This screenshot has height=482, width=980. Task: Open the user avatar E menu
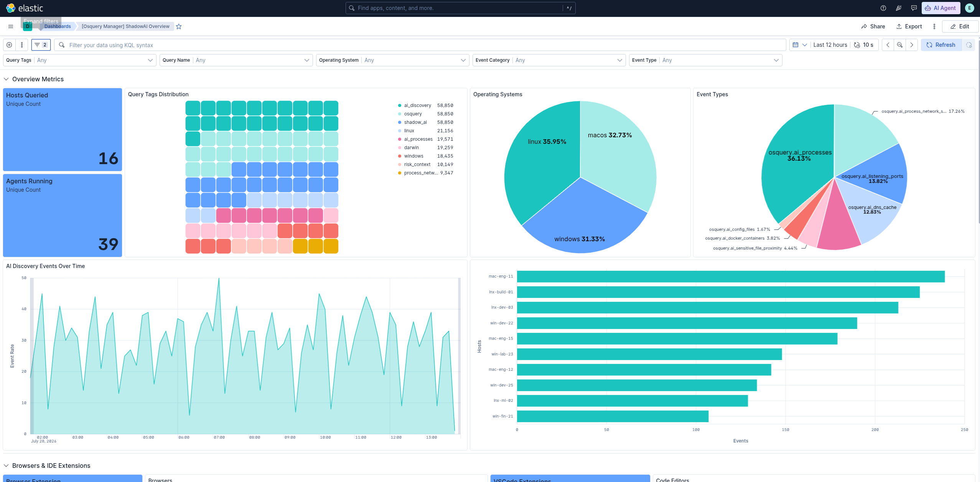[970, 8]
